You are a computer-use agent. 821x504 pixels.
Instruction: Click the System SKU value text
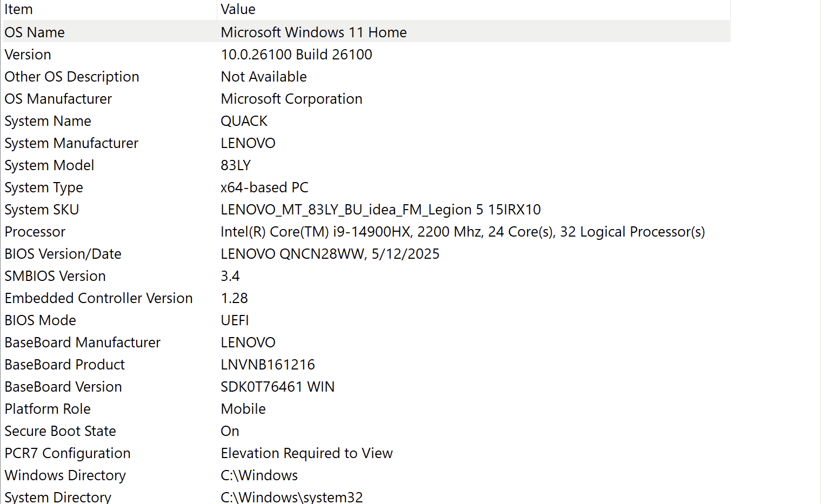point(381,209)
